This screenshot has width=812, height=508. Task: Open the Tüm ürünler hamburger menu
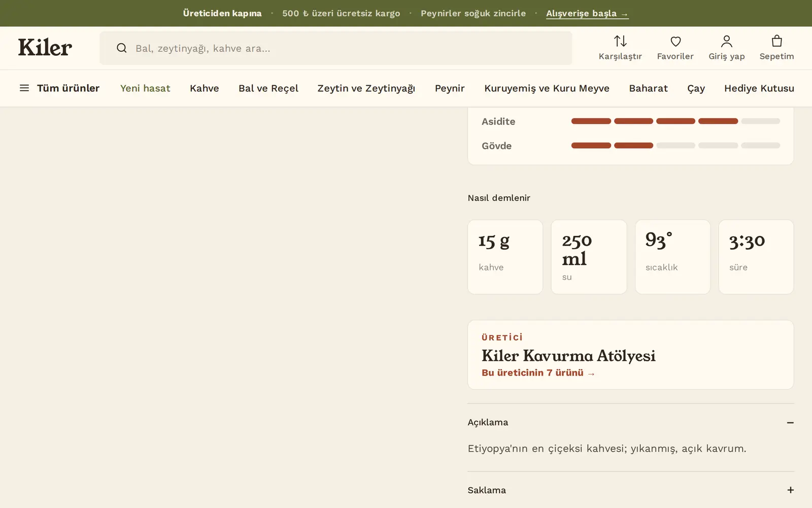click(24, 88)
